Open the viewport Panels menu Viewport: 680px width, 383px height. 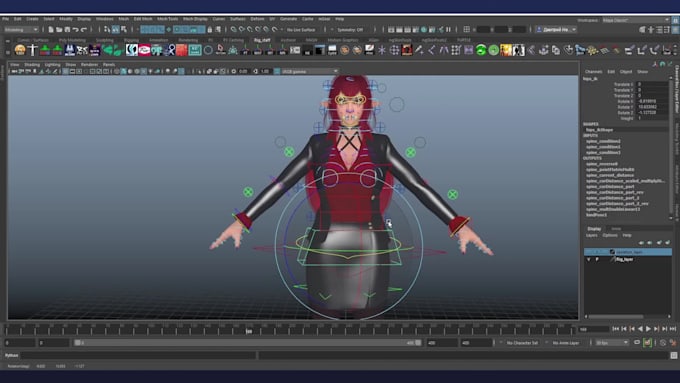pos(109,65)
